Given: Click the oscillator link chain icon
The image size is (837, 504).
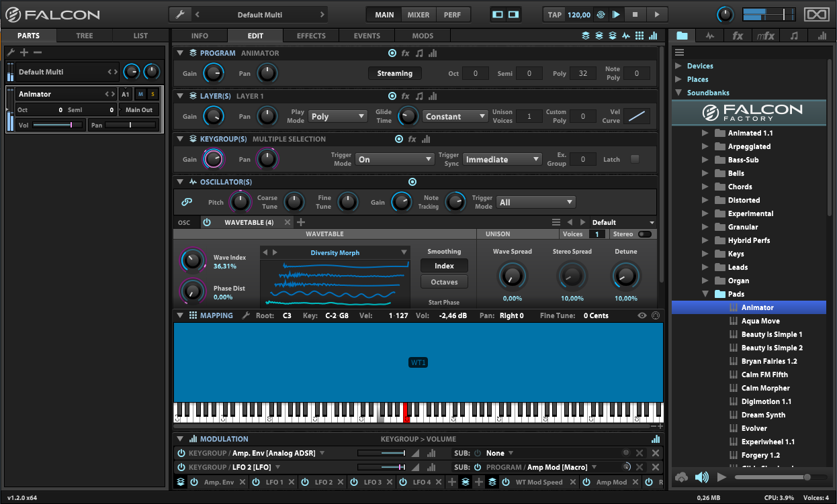Looking at the screenshot, I should 187,202.
